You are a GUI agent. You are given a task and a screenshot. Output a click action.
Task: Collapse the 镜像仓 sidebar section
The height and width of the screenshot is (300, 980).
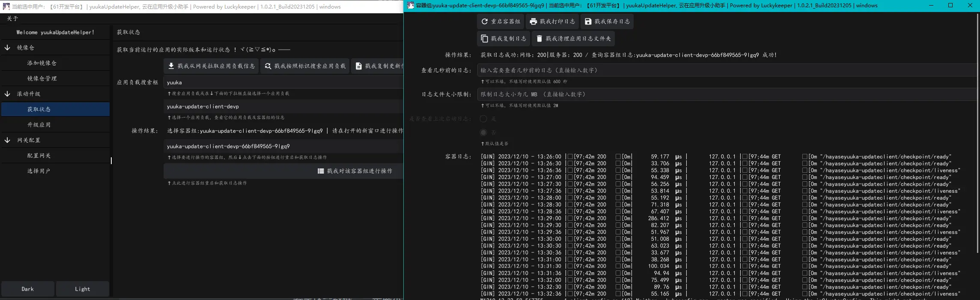click(x=7, y=48)
